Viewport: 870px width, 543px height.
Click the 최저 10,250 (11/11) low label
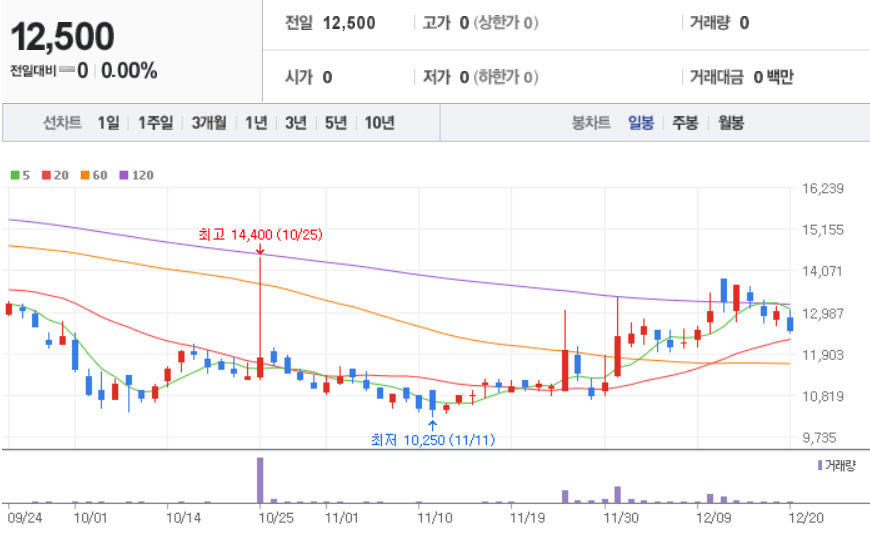pyautogui.click(x=433, y=440)
